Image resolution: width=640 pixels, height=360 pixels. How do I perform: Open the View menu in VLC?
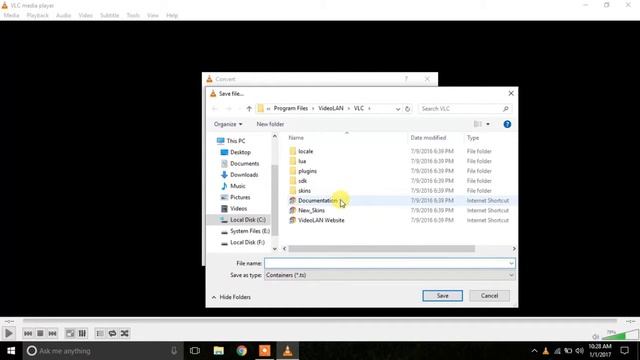153,15
